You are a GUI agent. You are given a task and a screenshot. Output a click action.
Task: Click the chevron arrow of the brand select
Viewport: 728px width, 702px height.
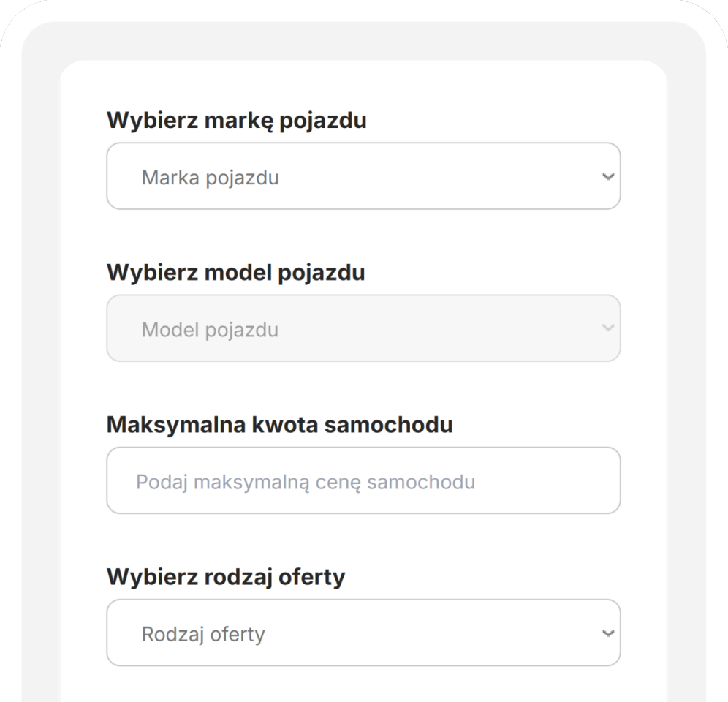point(607,177)
